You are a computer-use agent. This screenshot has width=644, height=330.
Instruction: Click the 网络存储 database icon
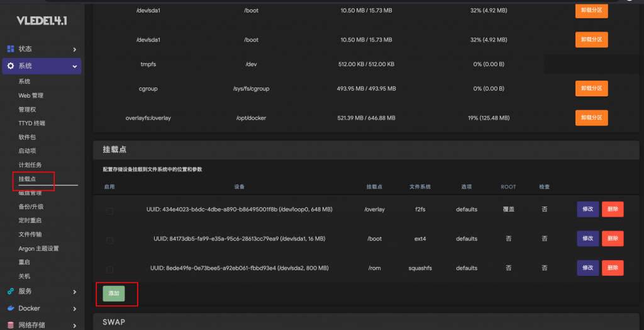click(x=11, y=325)
